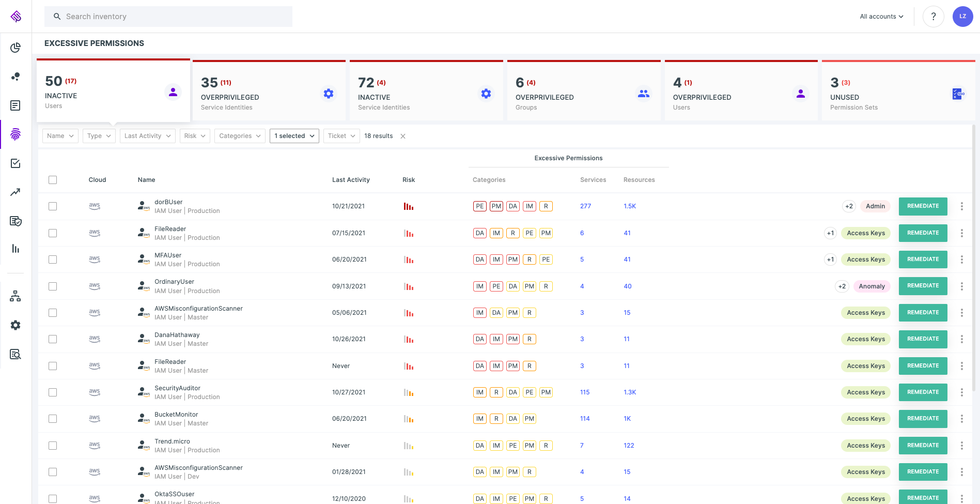Open the document list sidebar icon
The image size is (980, 504).
point(15,105)
